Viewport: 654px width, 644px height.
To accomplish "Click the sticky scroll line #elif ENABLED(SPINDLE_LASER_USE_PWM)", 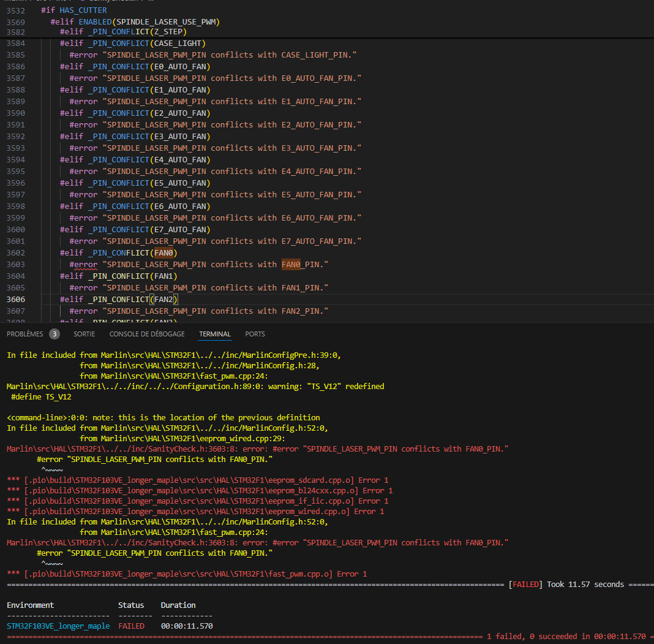I will pyautogui.click(x=135, y=21).
